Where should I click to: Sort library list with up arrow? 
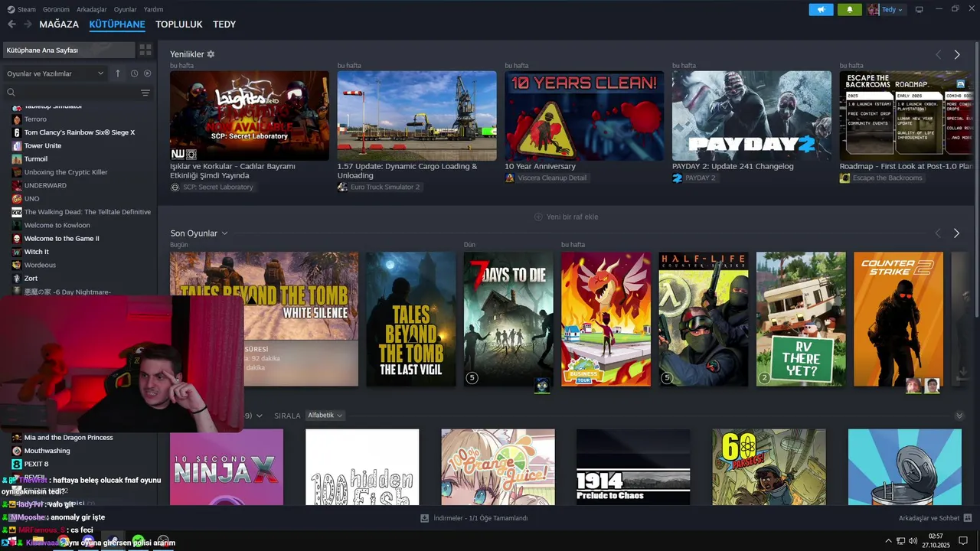point(118,73)
